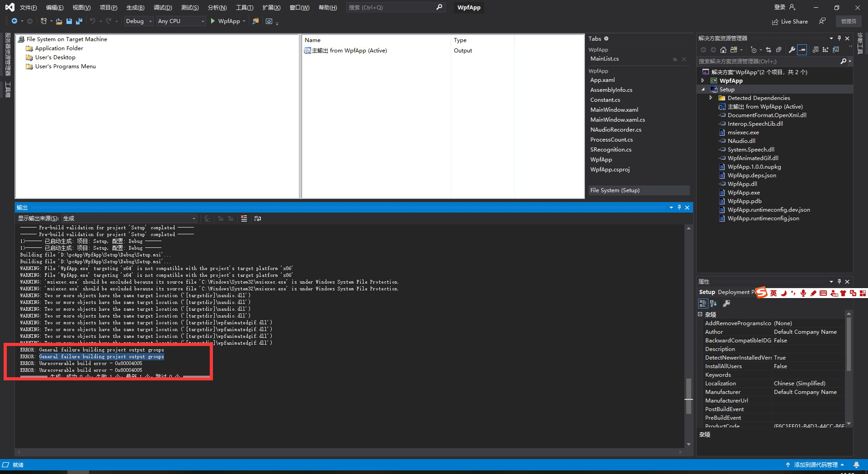Click the green Start WpfApp play button
Screen dimensions: 868x474
tap(213, 21)
